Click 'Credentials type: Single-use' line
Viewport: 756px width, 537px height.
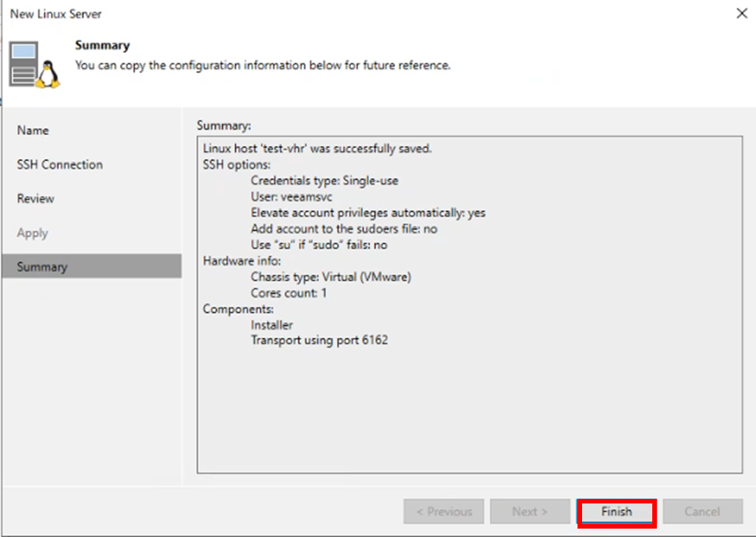click(x=324, y=181)
